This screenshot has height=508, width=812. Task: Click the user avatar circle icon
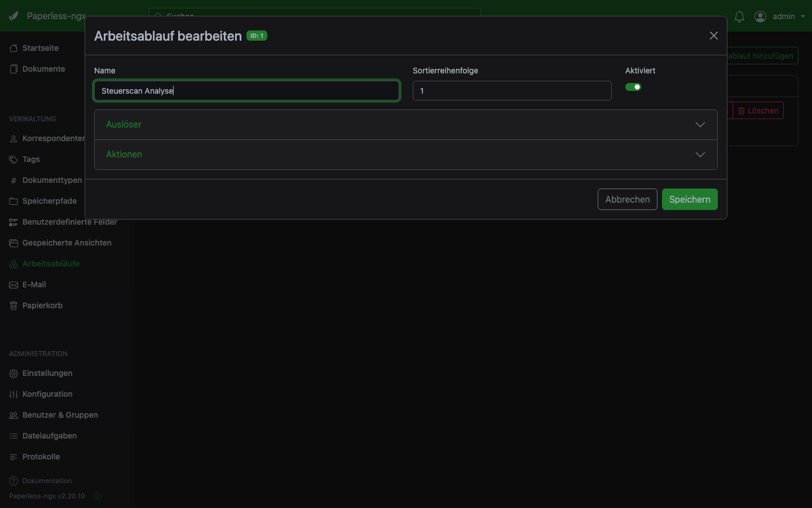tap(760, 16)
